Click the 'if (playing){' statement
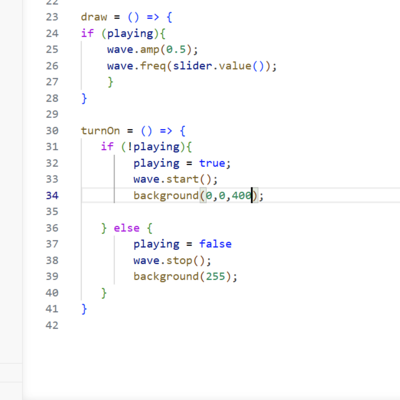The height and width of the screenshot is (400, 400). coord(123,34)
